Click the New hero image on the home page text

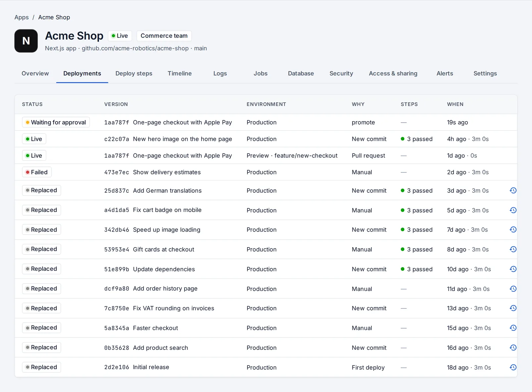pyautogui.click(x=183, y=139)
